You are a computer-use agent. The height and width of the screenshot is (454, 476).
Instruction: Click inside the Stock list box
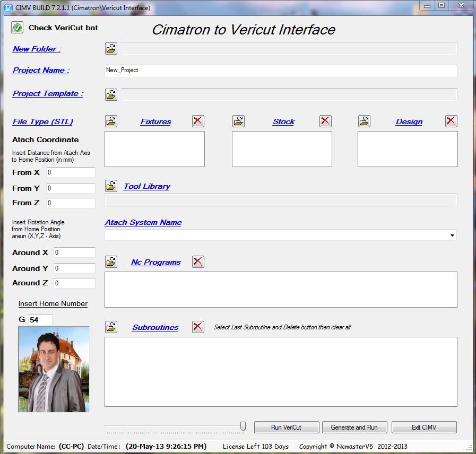coord(282,149)
